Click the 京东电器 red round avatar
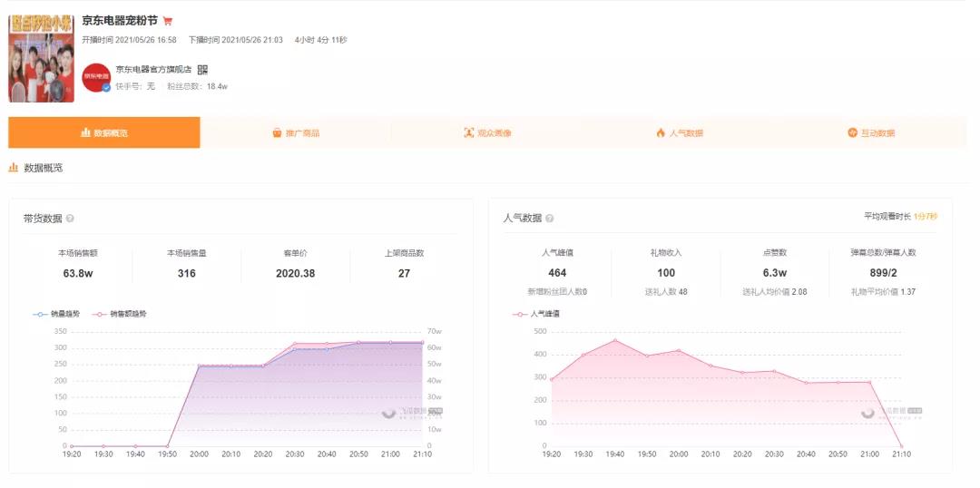Screen dimensions: 980x488 coord(96,77)
